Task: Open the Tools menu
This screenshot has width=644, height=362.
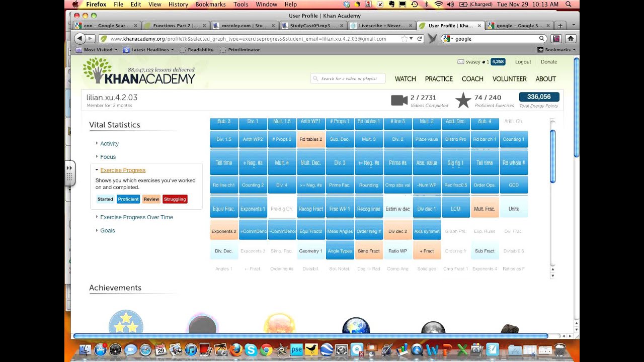Action: [241, 4]
